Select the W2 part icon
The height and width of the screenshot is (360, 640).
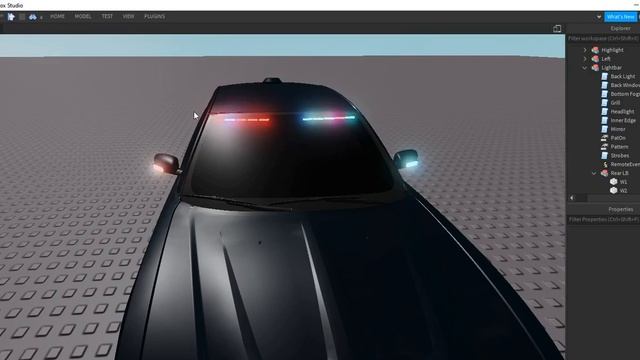[613, 190]
